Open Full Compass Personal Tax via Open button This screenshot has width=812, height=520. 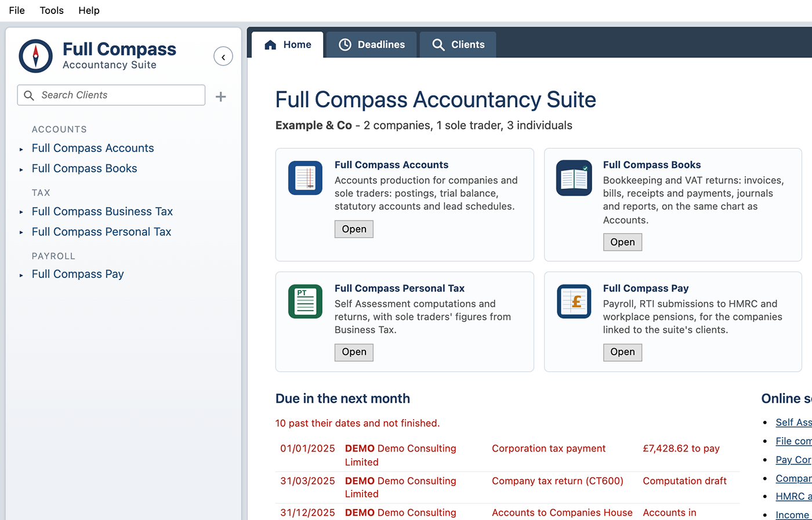click(354, 352)
